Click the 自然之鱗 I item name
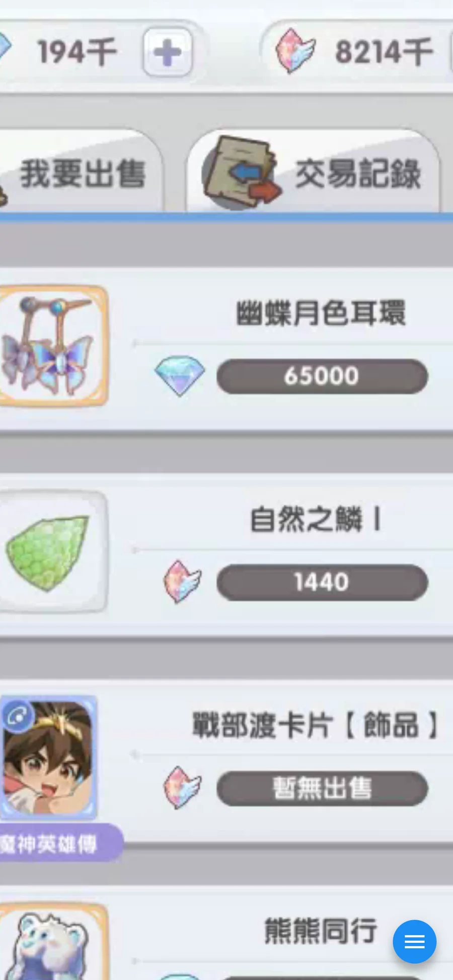 [315, 519]
